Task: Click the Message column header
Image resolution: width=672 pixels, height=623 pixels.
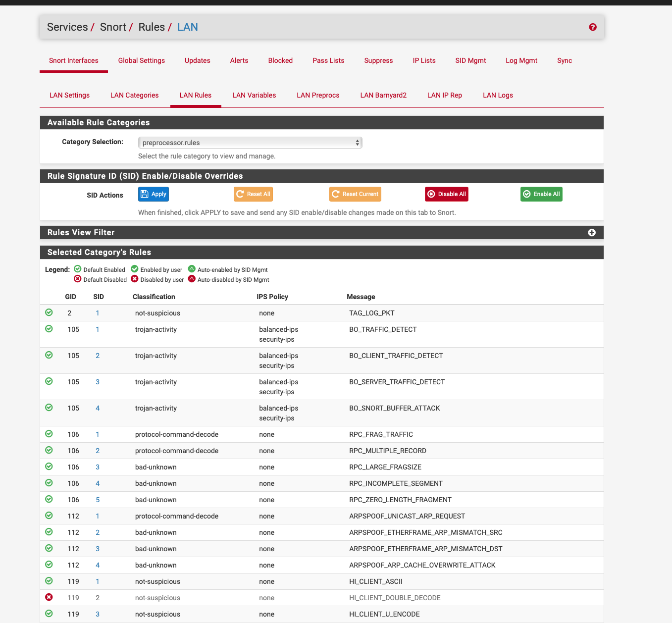Action: [361, 297]
